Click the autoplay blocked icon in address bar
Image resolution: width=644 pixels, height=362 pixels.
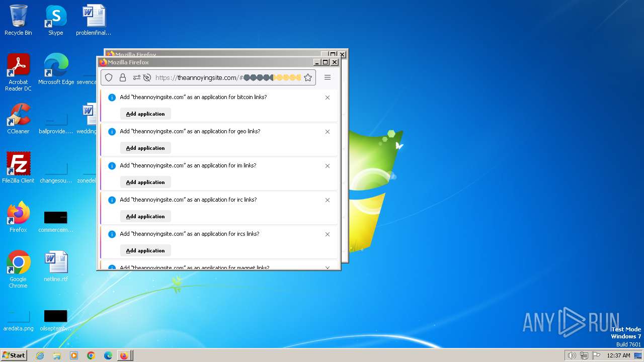(x=147, y=77)
